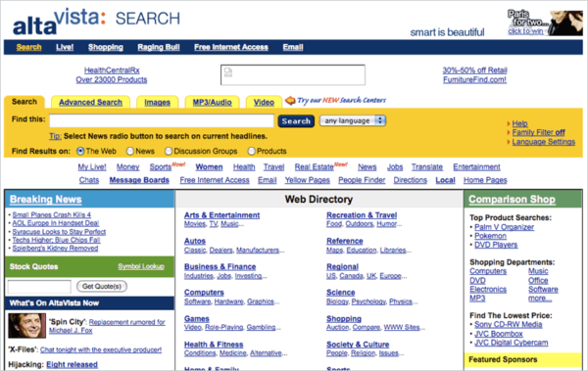Open the Paris for two banner image
The image size is (588, 371).
pyautogui.click(x=545, y=23)
